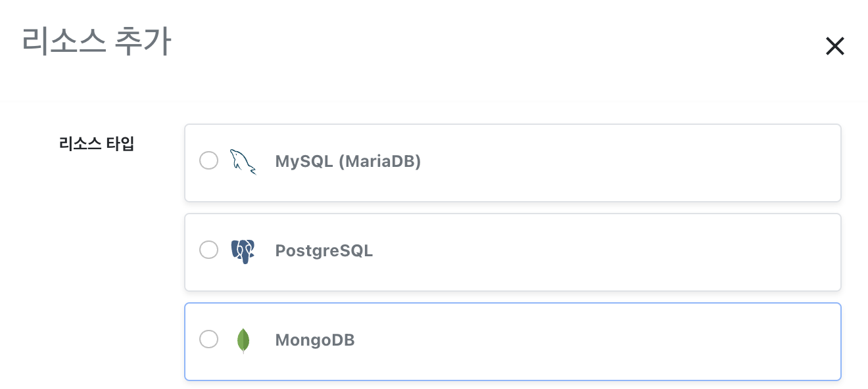Choose the blue-outlined MongoDB resource card

[x=513, y=341]
